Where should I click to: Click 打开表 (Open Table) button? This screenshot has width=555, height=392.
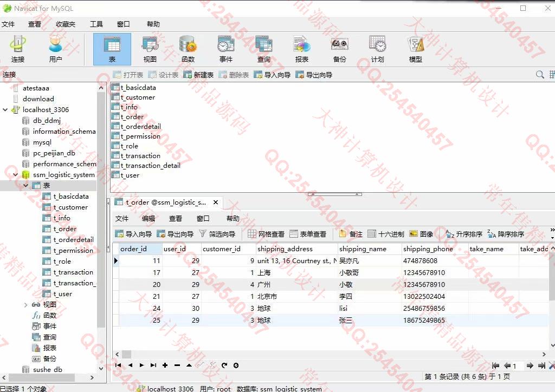(128, 75)
